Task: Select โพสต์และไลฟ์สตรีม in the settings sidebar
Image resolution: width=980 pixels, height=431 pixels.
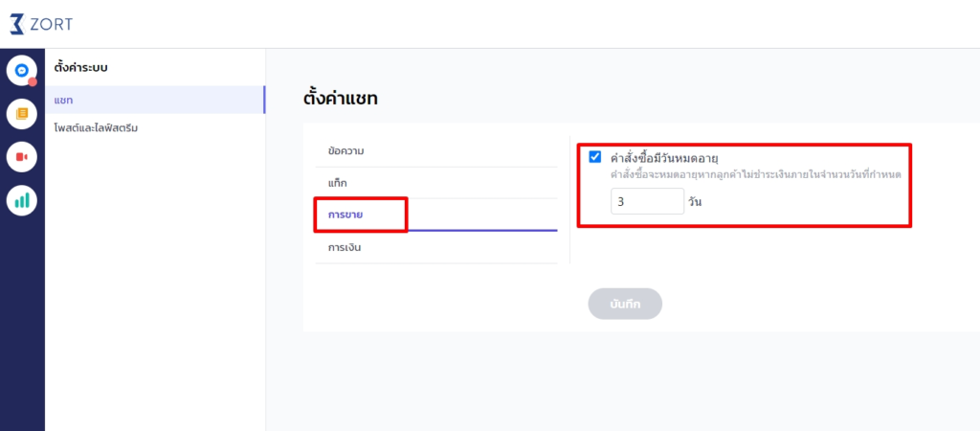Action: (x=96, y=127)
